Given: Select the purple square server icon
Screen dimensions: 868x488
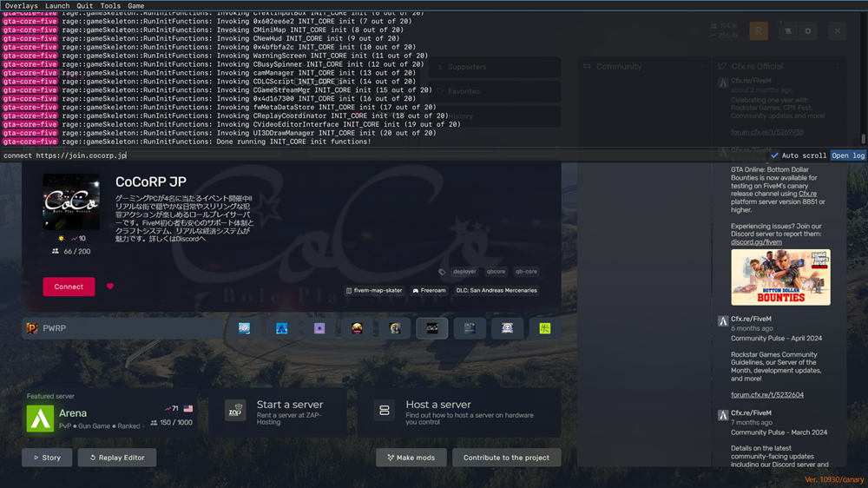Looking at the screenshot, I should (x=319, y=328).
